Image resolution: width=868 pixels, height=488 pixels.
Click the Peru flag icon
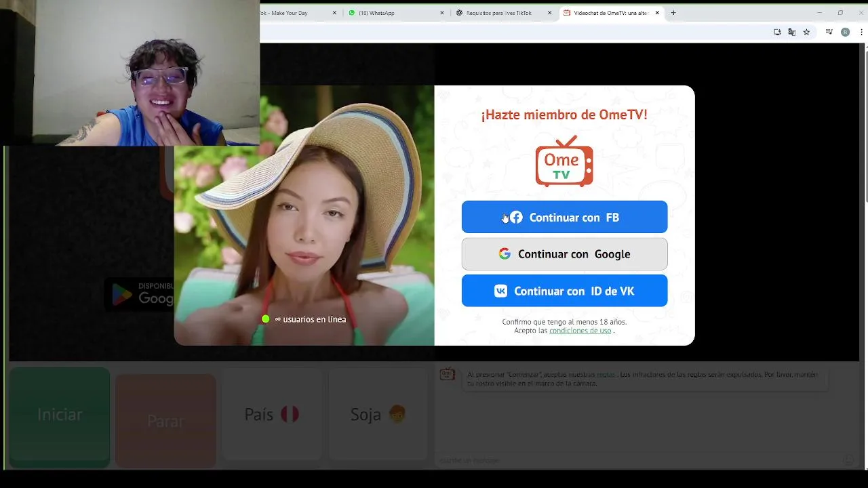[x=290, y=414]
